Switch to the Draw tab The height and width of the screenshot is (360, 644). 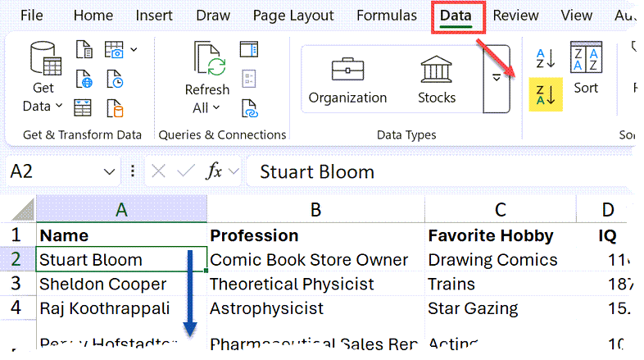213,16
